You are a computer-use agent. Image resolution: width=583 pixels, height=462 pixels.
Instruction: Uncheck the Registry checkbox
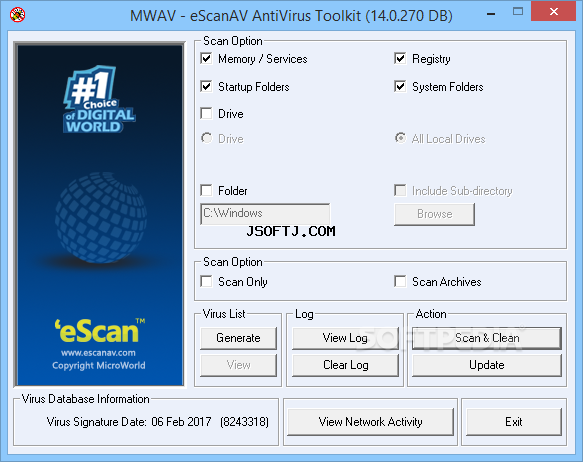pos(400,58)
